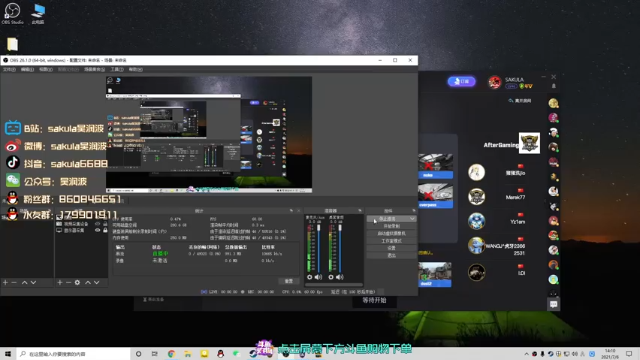Image resolution: width=640 pixels, height=360 pixels.
Task: Click the Windows taskbar search box
Action: coord(73,354)
